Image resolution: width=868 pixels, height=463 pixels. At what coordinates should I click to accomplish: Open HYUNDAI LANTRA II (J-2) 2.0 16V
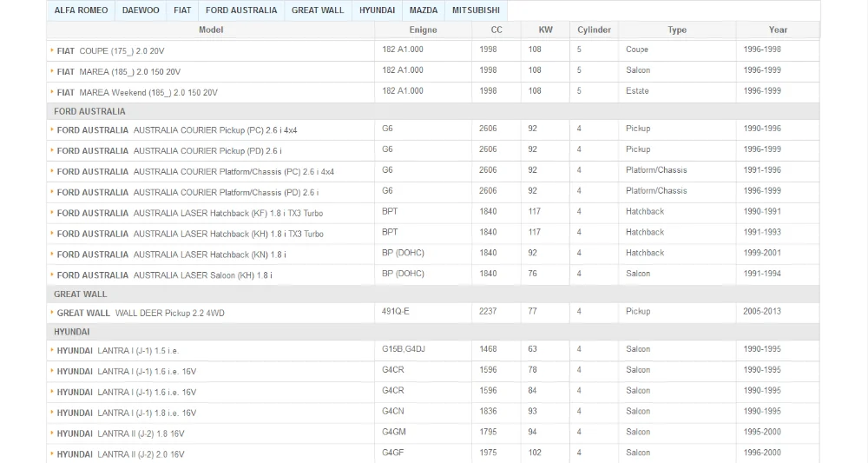(120, 454)
